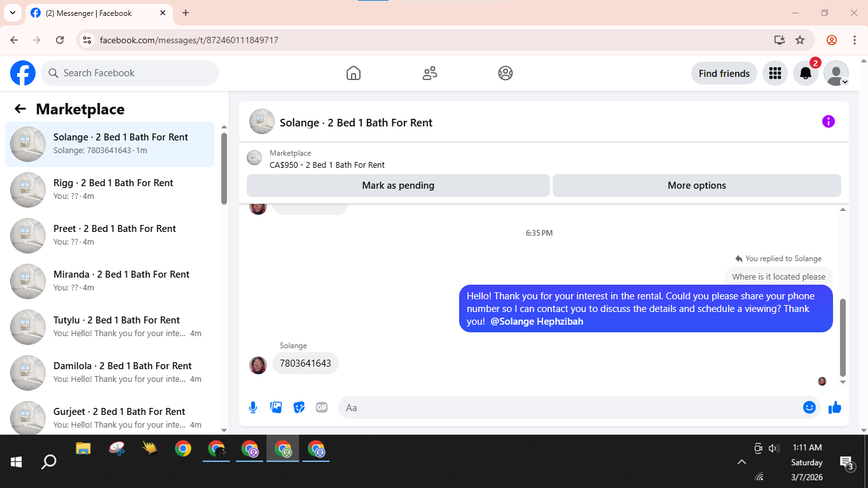Open the taskbar clock and date

807,462
